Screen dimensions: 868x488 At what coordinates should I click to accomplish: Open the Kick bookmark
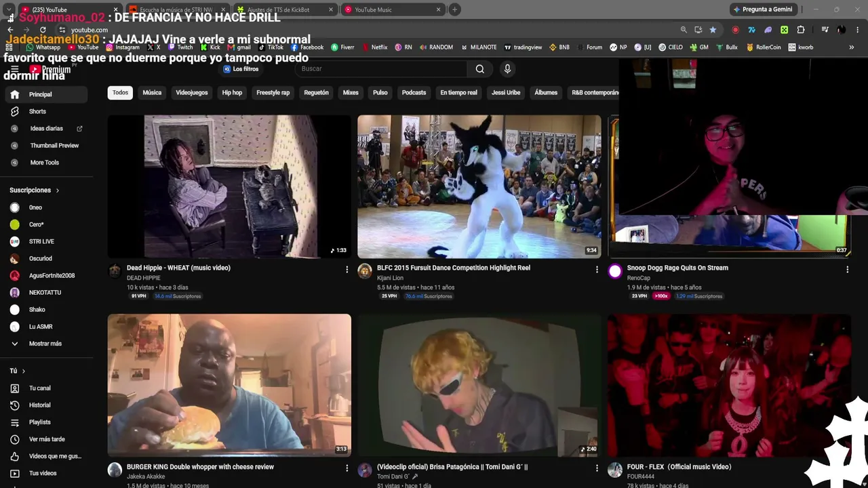(x=210, y=47)
